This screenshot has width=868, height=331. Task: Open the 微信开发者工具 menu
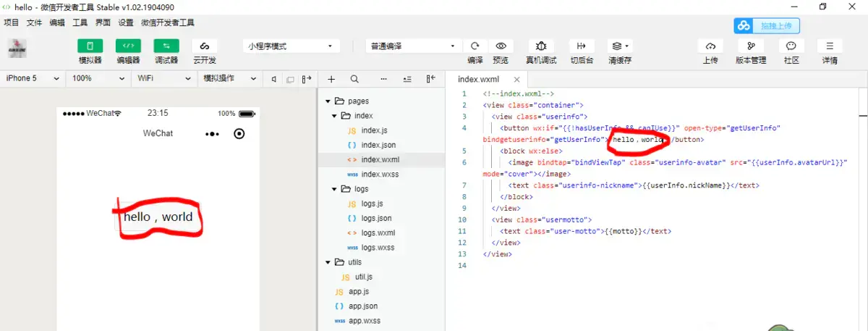(168, 22)
